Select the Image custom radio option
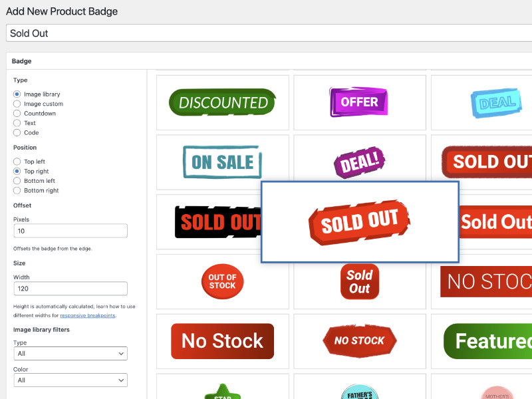 [17, 104]
